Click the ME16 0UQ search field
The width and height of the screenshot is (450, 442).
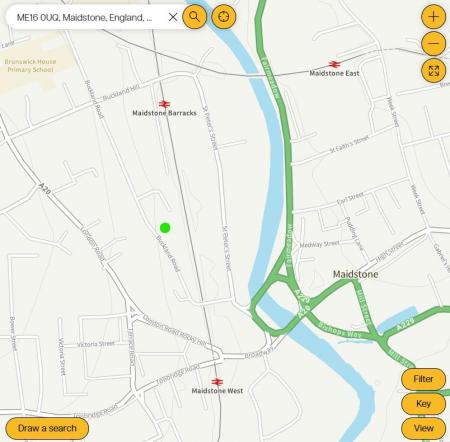click(x=87, y=17)
